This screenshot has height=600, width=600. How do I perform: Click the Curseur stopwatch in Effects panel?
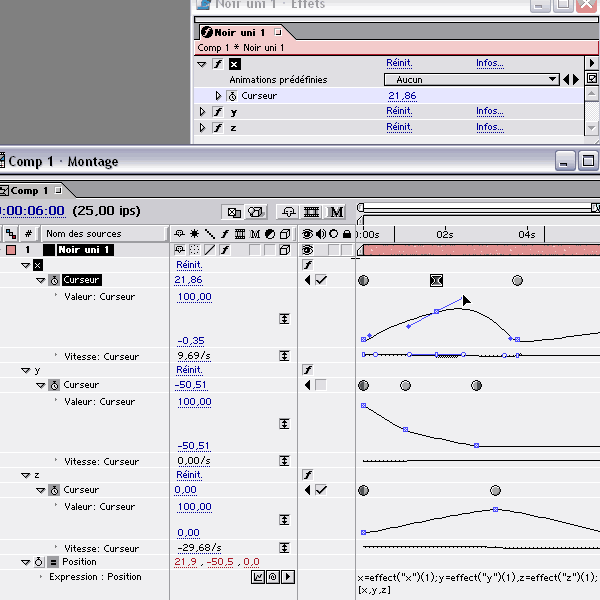(232, 96)
